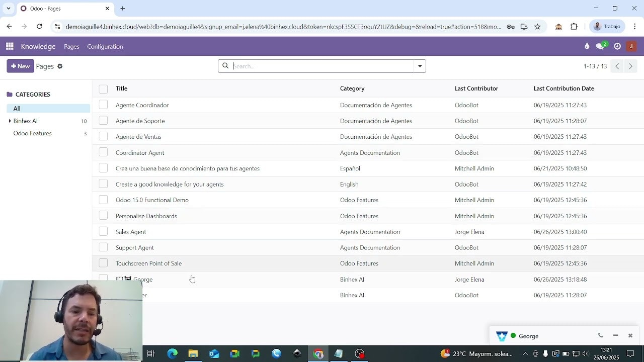Start a call in George chat window

coord(600,336)
